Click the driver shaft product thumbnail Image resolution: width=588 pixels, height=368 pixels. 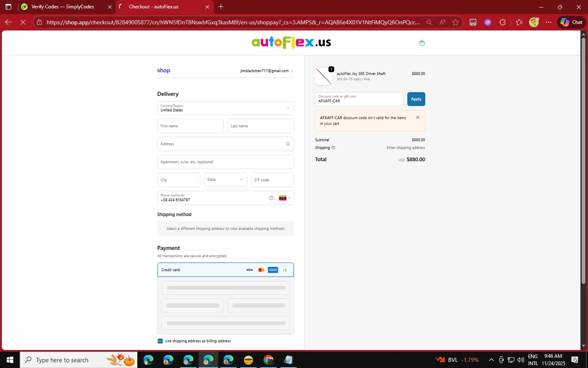point(324,76)
